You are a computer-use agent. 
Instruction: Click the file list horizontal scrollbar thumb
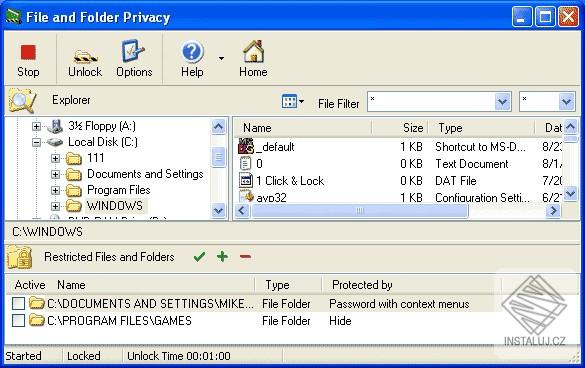[x=360, y=211]
